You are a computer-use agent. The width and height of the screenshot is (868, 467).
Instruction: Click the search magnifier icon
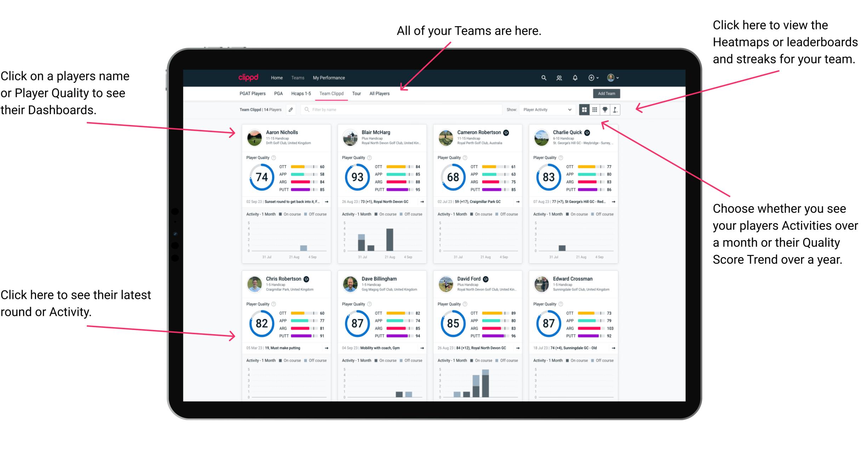[x=544, y=78]
